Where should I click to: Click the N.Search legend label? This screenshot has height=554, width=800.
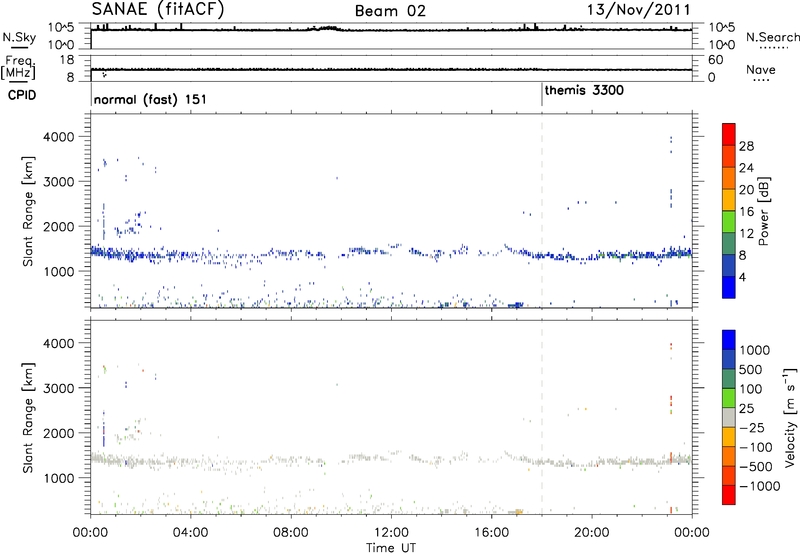click(x=772, y=37)
